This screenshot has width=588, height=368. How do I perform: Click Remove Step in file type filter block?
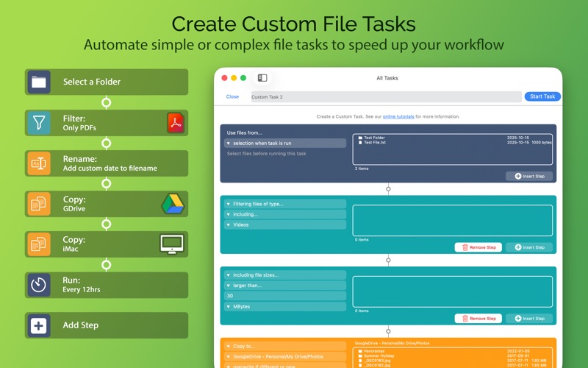pyautogui.click(x=478, y=247)
